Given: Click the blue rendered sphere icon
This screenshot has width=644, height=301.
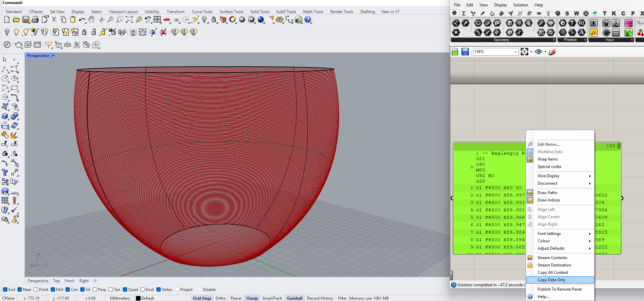Looking at the screenshot, I should click(x=261, y=20).
